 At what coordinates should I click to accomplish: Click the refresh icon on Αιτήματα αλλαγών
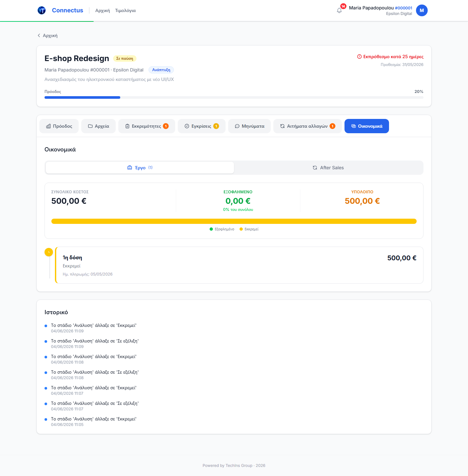click(x=282, y=126)
